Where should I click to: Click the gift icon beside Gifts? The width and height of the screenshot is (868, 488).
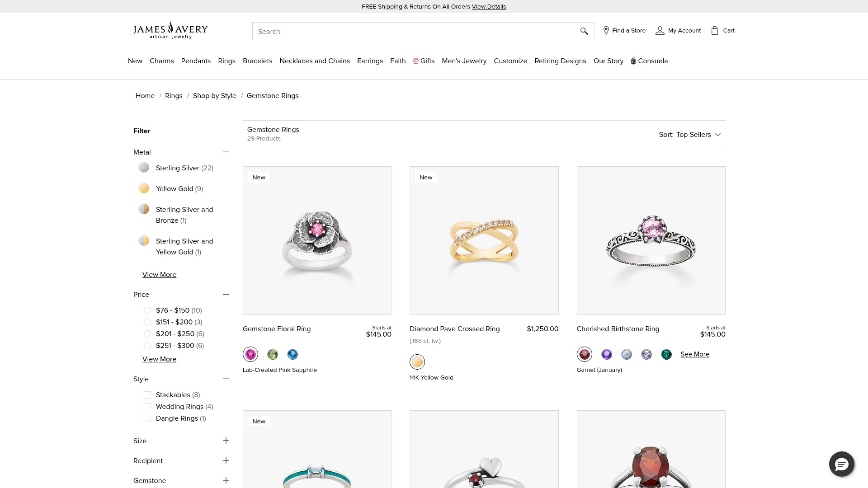coord(416,61)
